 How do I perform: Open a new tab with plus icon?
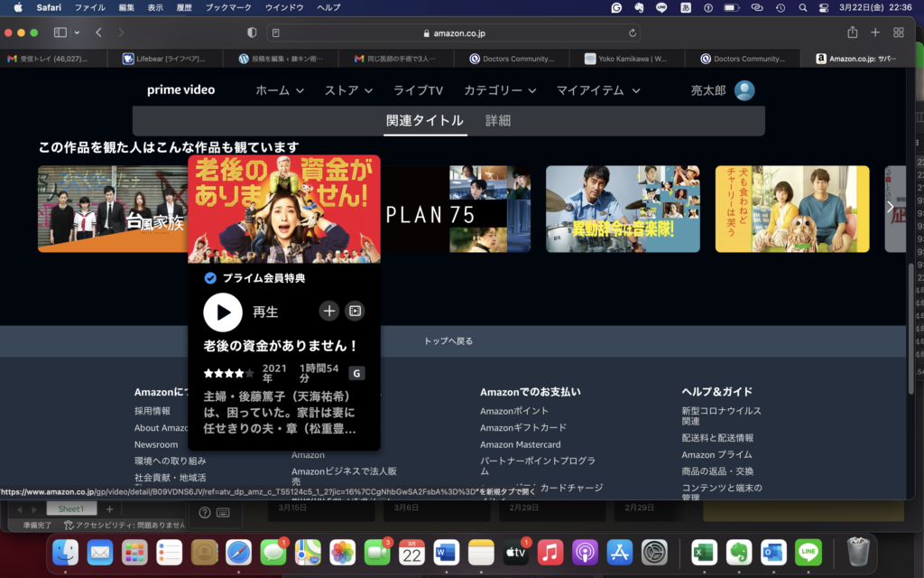[x=875, y=33]
